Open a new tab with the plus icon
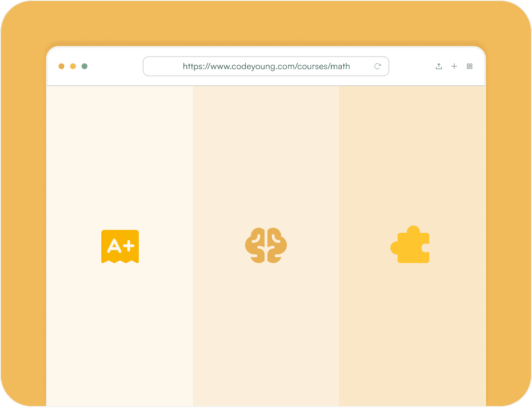Viewport: 532px width, 408px height. 454,66
